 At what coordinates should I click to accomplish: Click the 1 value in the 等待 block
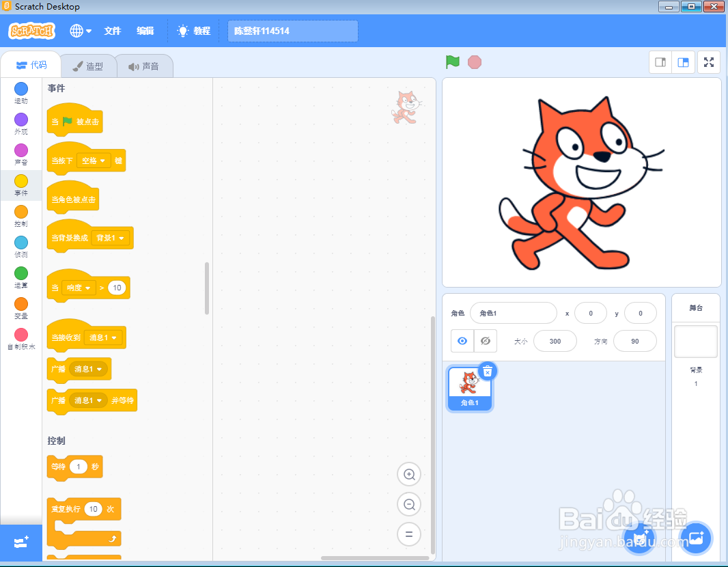point(79,467)
